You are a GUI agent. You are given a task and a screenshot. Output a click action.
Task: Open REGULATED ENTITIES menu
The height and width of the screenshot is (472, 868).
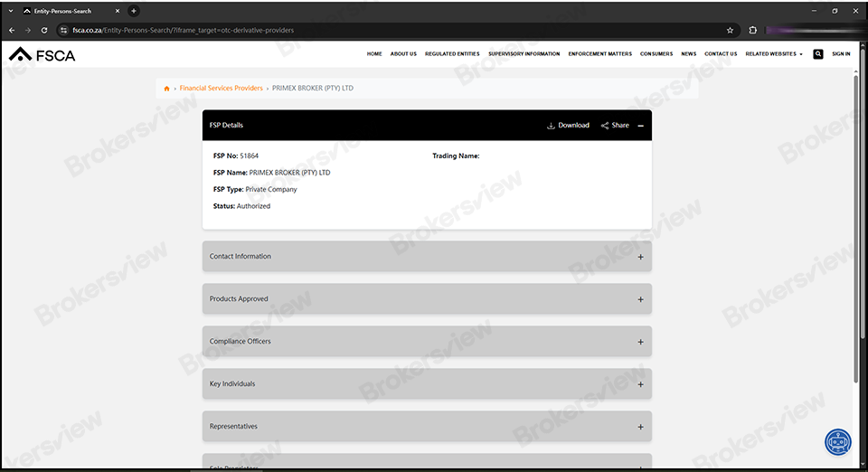click(x=452, y=53)
